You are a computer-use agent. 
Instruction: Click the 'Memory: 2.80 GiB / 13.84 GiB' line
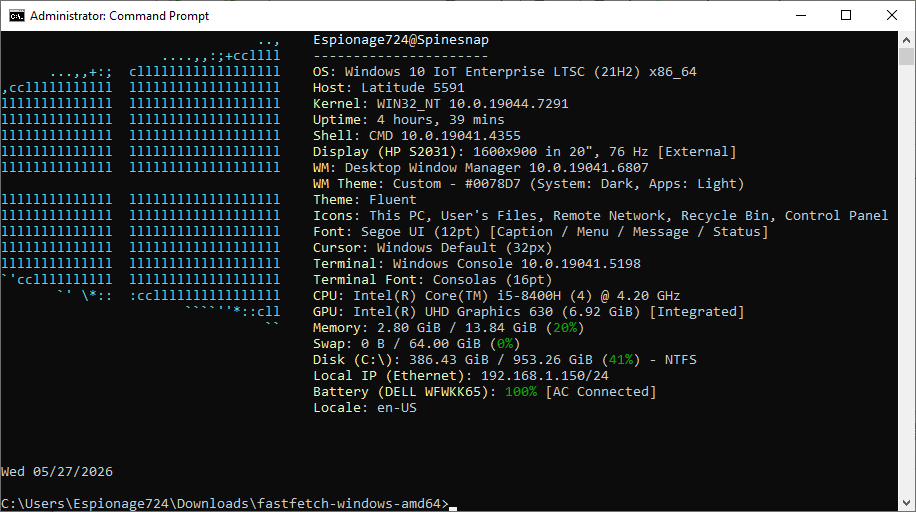tap(449, 328)
